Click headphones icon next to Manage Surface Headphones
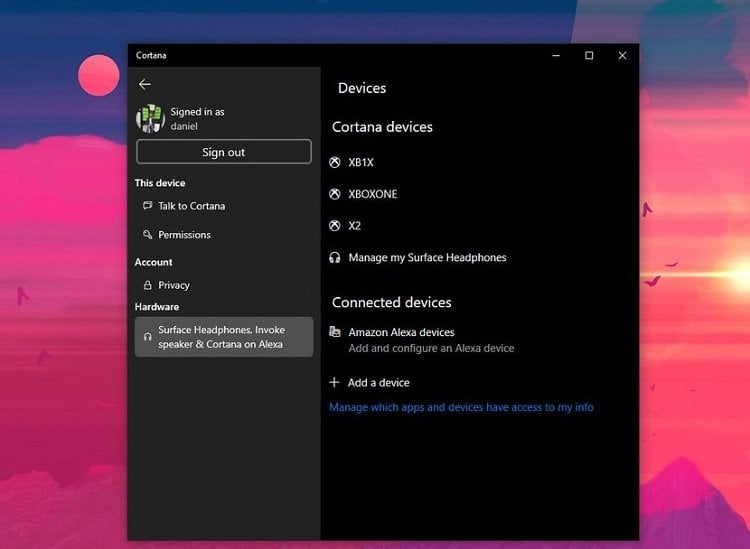The image size is (750, 549). [335, 258]
